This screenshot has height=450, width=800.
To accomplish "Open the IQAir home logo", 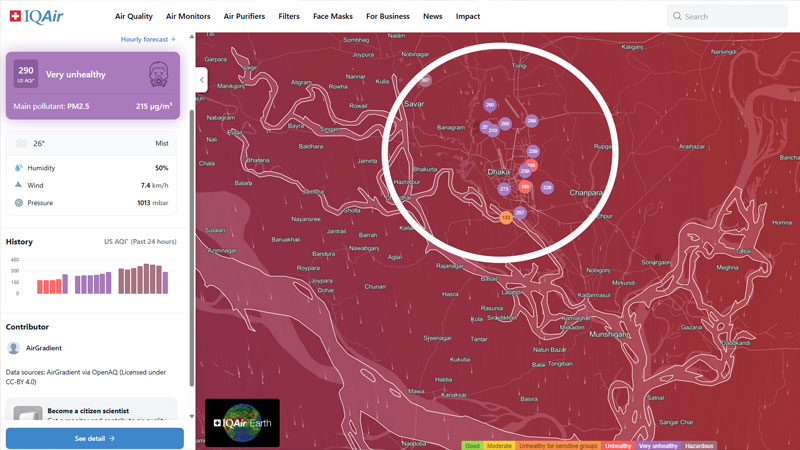I will pyautogui.click(x=36, y=16).
